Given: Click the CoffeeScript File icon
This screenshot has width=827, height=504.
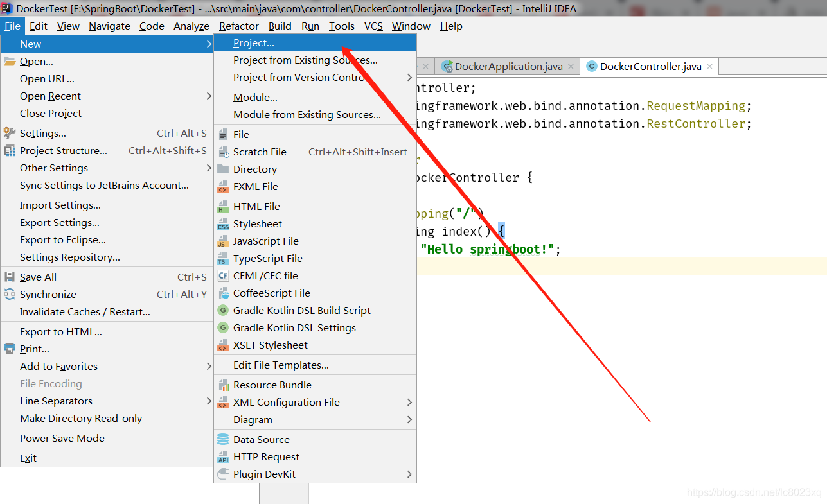Looking at the screenshot, I should tap(223, 293).
